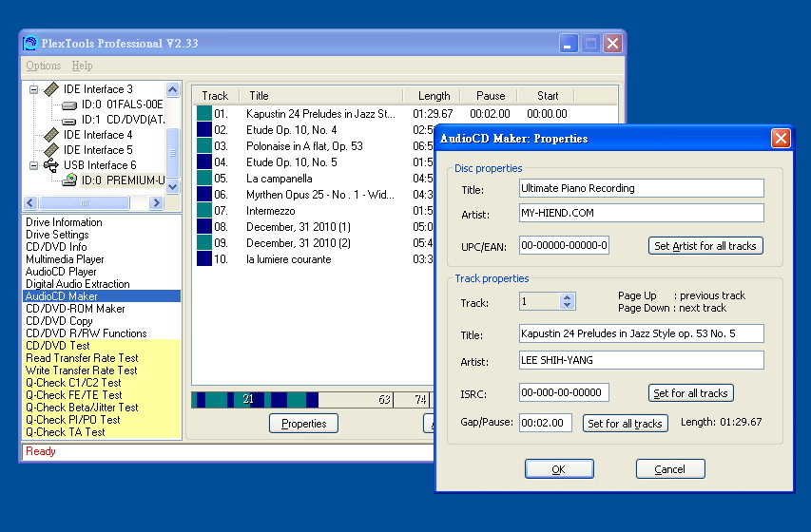Click the IDE Interface 4 chip icon
The image size is (811, 532).
[x=51, y=135]
